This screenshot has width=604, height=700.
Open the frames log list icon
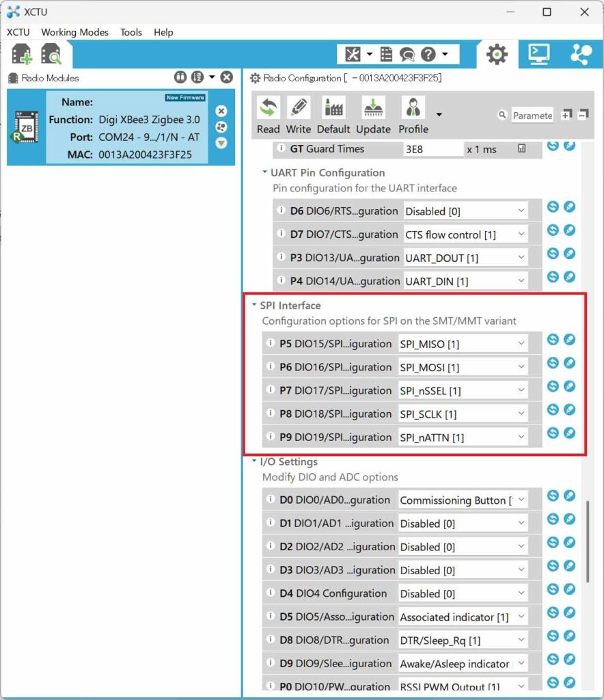click(386, 55)
